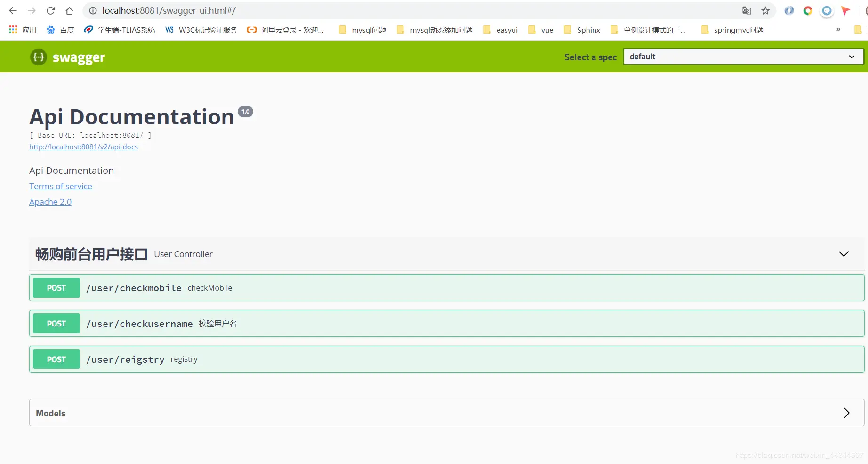Expand POST /user/checkmobile operation

(447, 288)
